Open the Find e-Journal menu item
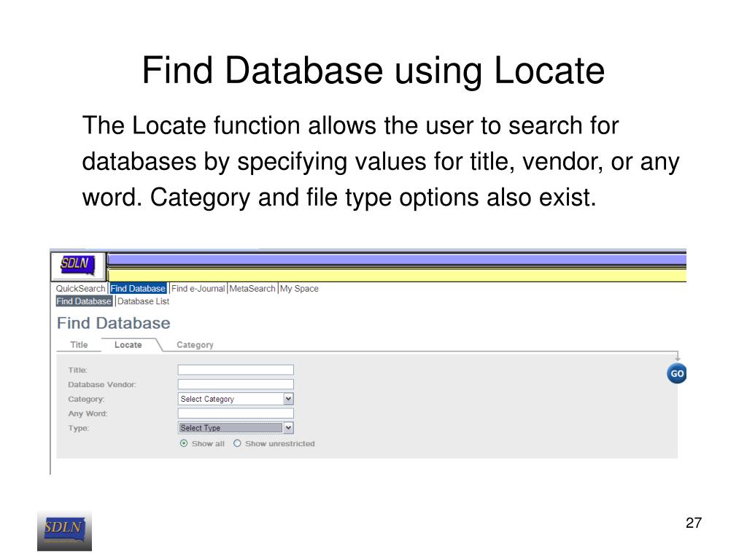Screen dimensions: 747x560 tap(198, 289)
